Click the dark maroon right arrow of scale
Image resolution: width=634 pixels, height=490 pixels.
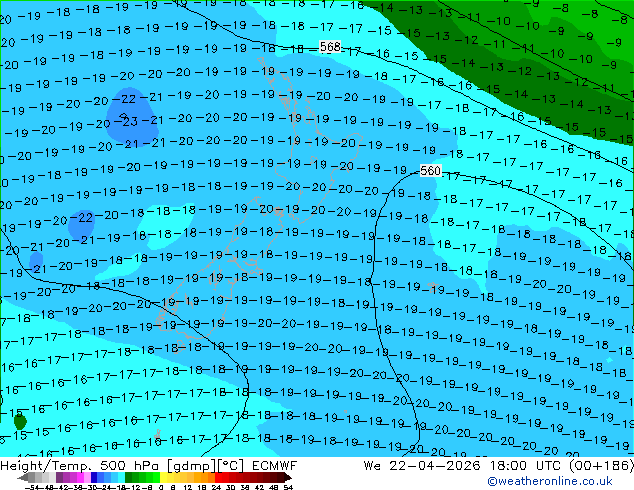pyautogui.click(x=287, y=477)
